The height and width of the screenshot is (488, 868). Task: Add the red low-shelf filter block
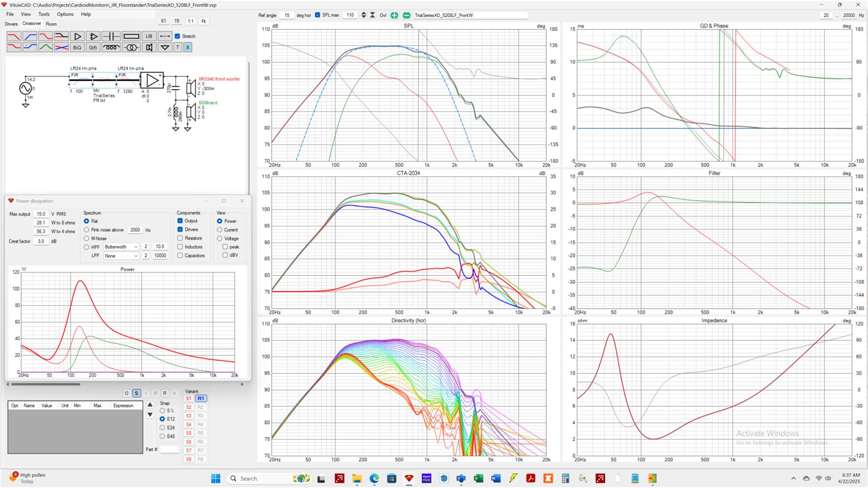[x=14, y=47]
